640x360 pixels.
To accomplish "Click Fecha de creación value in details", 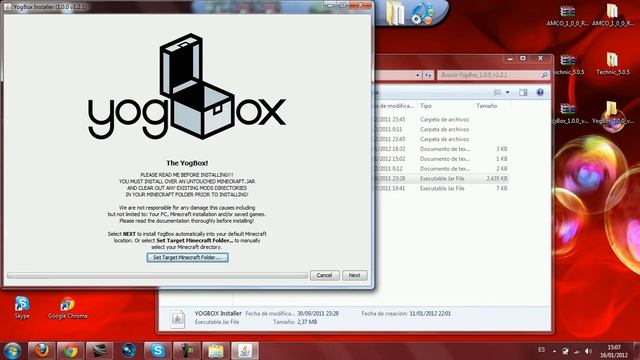I will (430, 313).
